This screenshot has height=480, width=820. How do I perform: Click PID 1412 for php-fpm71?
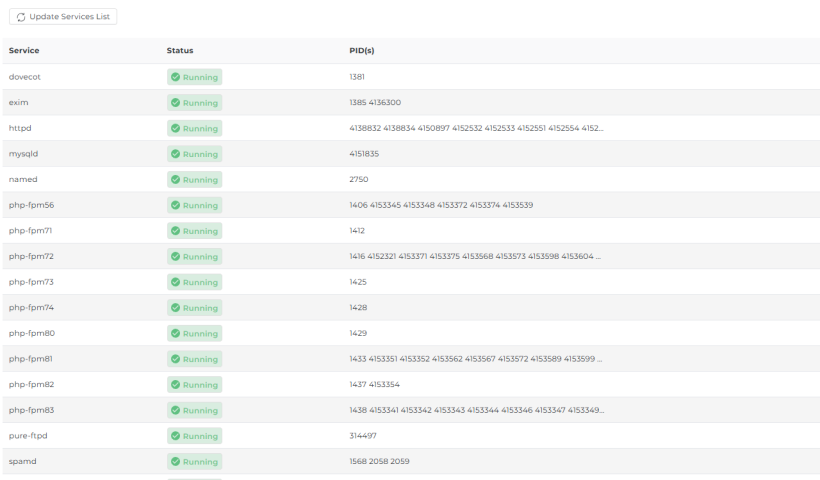(x=357, y=231)
